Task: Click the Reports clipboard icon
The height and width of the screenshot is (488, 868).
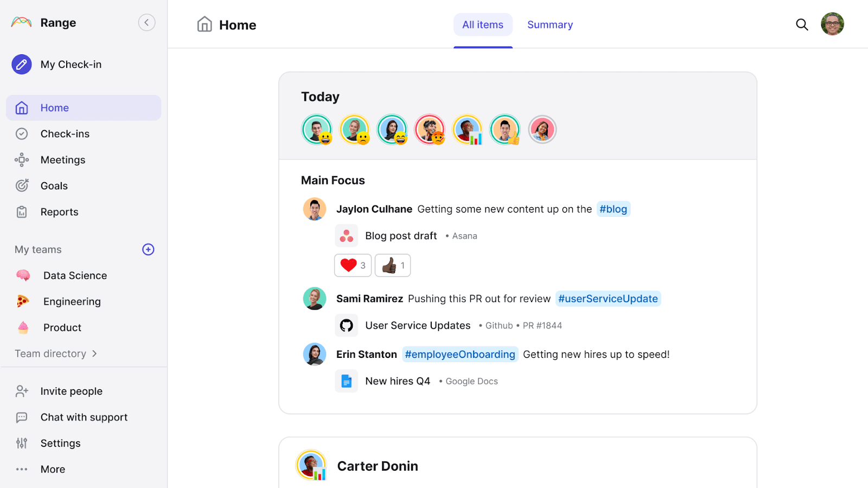Action: point(22,212)
